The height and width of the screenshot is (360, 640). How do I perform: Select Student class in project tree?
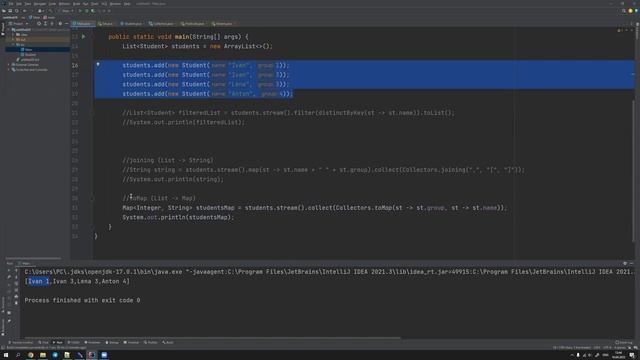pyautogui.click(x=29, y=54)
